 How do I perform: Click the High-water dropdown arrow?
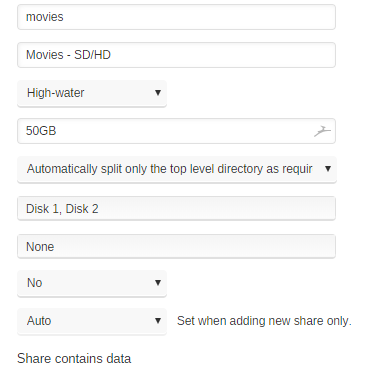[x=158, y=93]
